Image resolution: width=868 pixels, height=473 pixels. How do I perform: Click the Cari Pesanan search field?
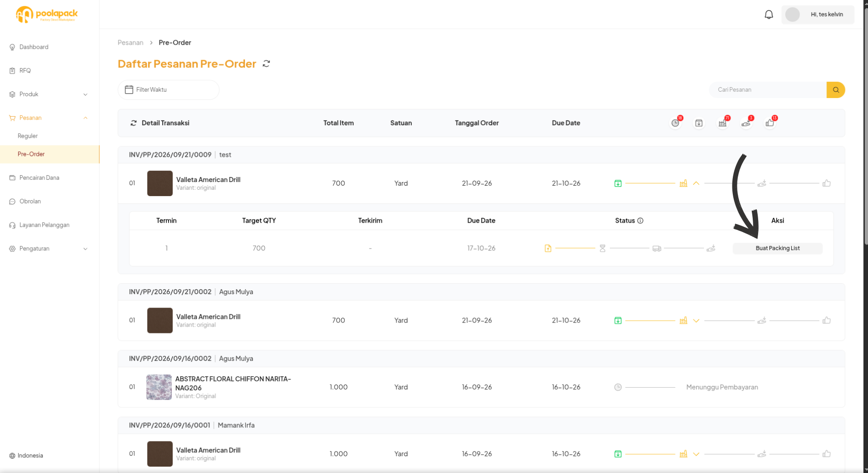coord(767,89)
